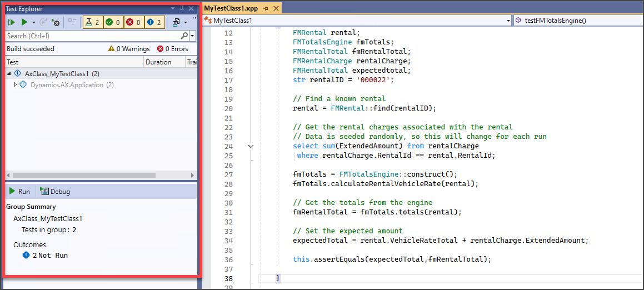Click the scroll-right arrow of test list
This screenshot has width=644, height=290.
(x=193, y=175)
